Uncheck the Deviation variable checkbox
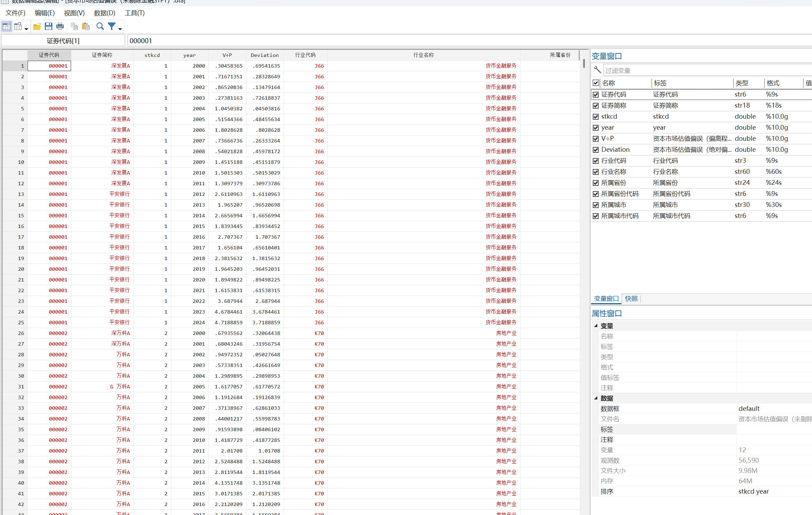 pyautogui.click(x=596, y=150)
